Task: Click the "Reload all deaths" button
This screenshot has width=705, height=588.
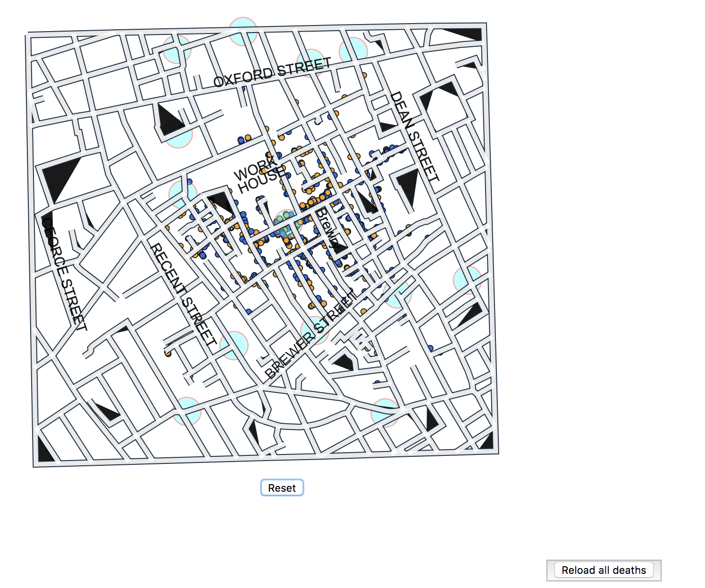Action: tap(604, 570)
